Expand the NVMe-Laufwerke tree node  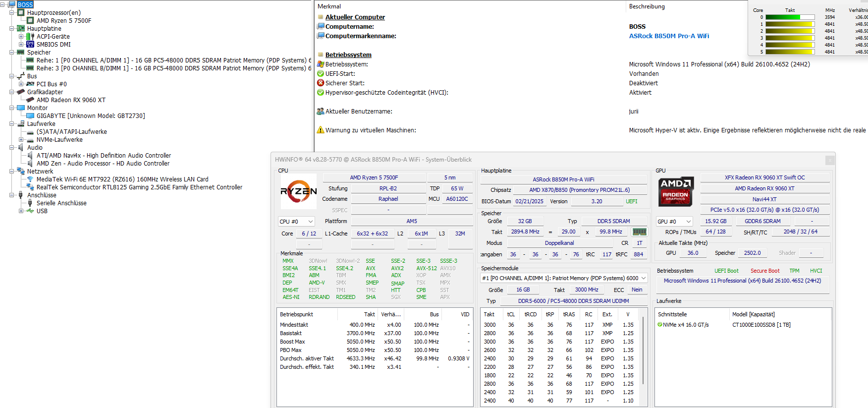click(x=21, y=139)
